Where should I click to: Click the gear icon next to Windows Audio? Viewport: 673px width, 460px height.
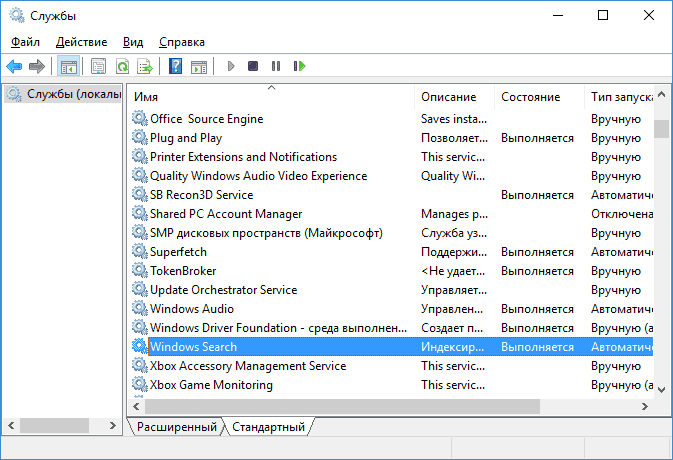pos(139,308)
